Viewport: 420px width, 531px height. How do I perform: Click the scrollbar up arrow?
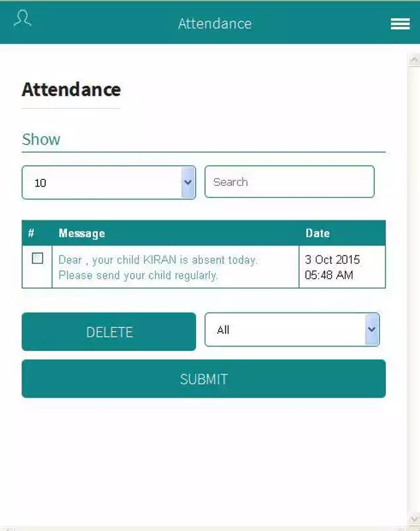pyautogui.click(x=414, y=60)
